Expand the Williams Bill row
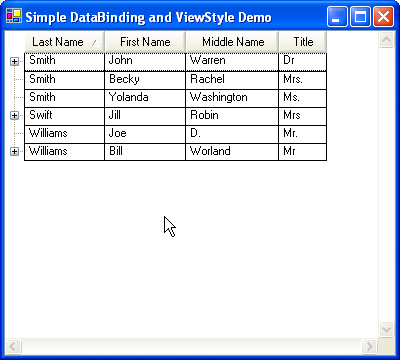 [x=14, y=152]
